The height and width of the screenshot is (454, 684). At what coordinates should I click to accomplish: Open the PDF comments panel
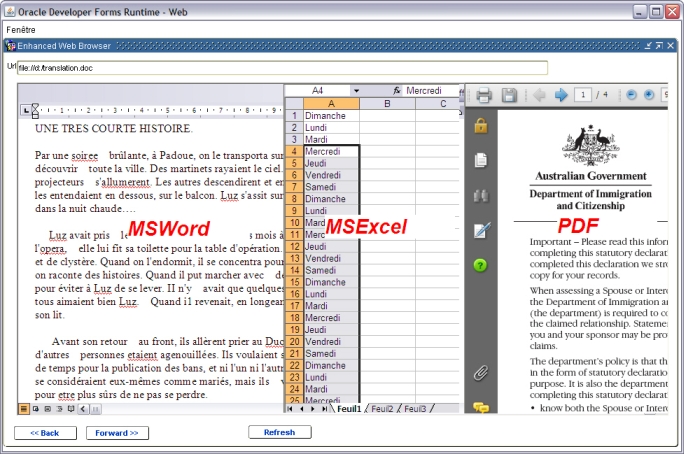point(481,408)
